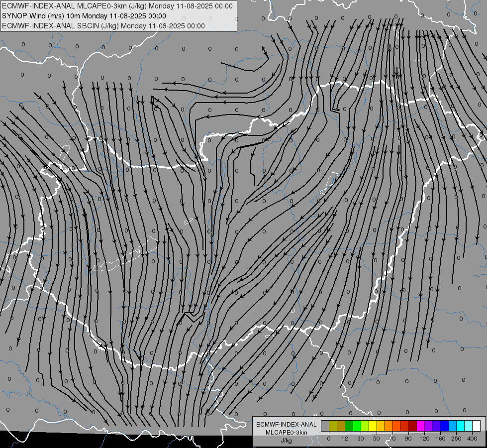Pick the magenta legend swatch
This screenshot has width=487, height=448.
(x=420, y=426)
